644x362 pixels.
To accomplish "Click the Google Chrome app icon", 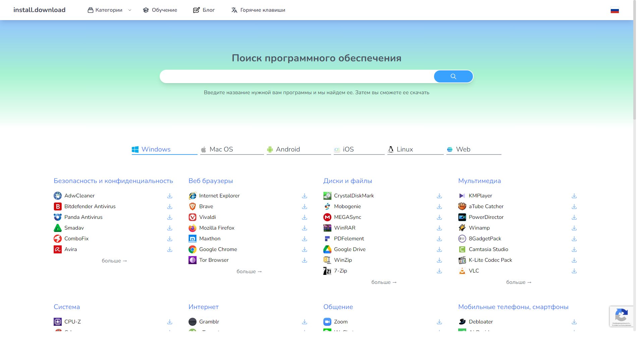I will coord(193,249).
